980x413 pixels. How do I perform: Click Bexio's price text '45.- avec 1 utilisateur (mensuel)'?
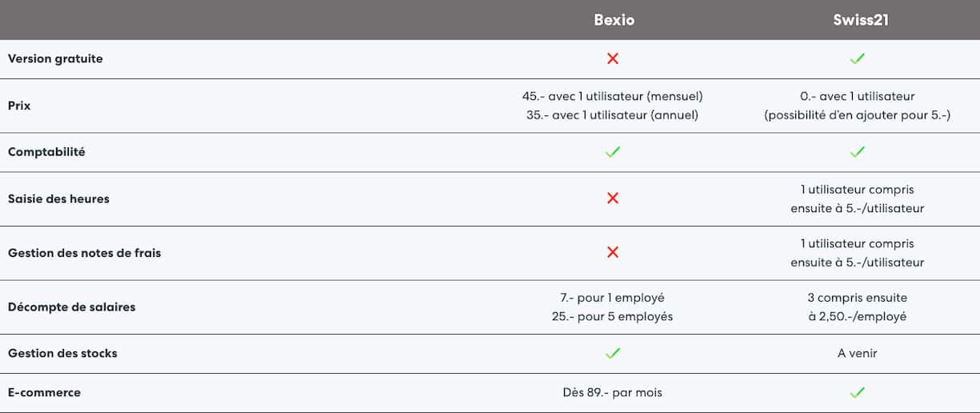click(612, 96)
